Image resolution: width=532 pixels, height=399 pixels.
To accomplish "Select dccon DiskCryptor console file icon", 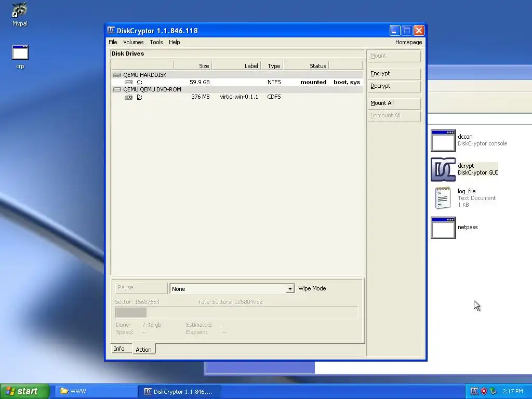I will (443, 140).
